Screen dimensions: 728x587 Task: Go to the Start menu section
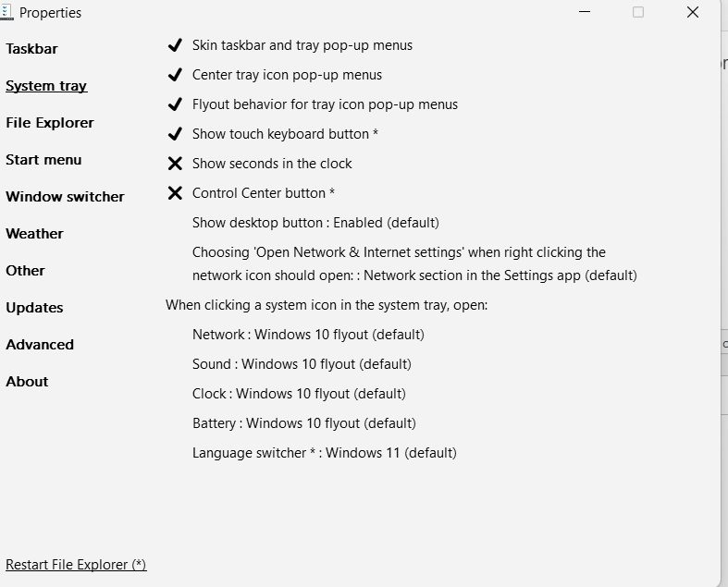[x=43, y=160]
